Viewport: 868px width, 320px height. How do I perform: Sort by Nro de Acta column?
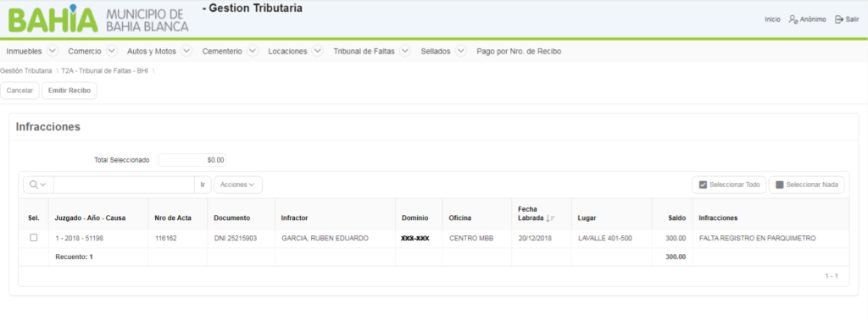coord(173,218)
